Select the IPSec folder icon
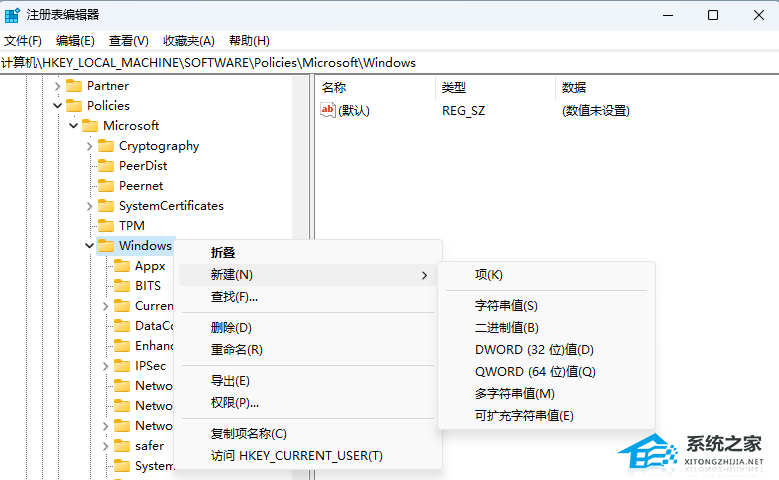Screen dimensions: 779x480 pyautogui.click(x=122, y=366)
